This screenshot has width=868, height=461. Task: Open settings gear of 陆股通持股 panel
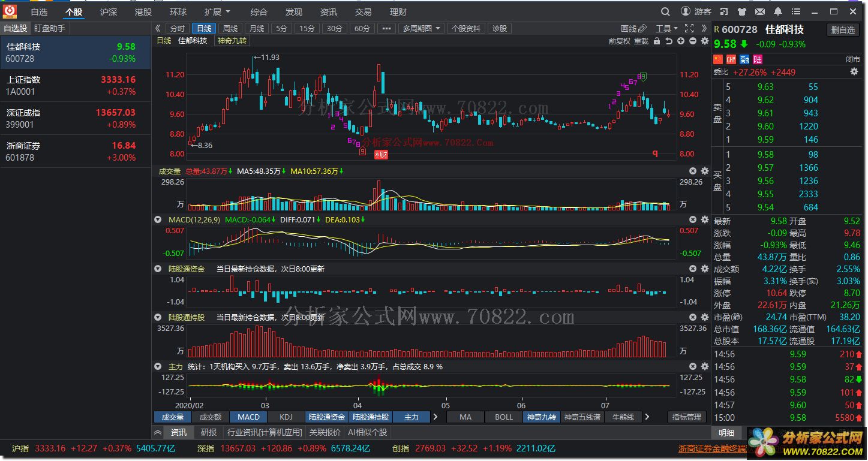click(705, 318)
